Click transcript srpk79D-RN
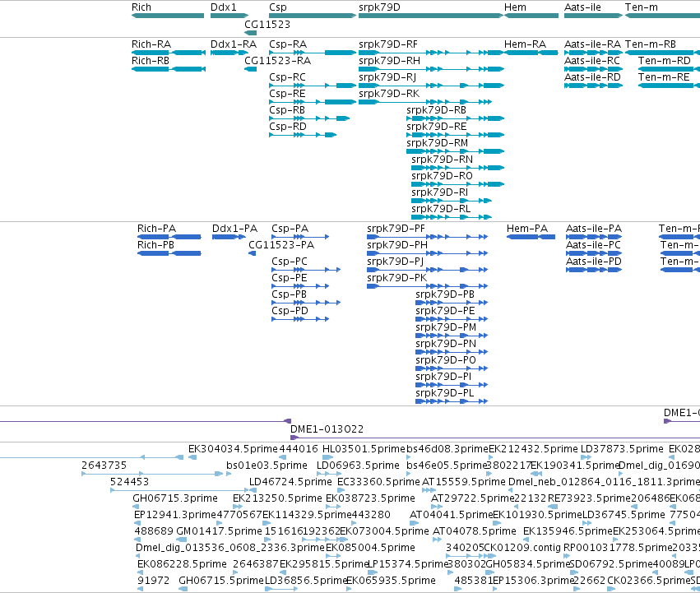 [x=442, y=160]
